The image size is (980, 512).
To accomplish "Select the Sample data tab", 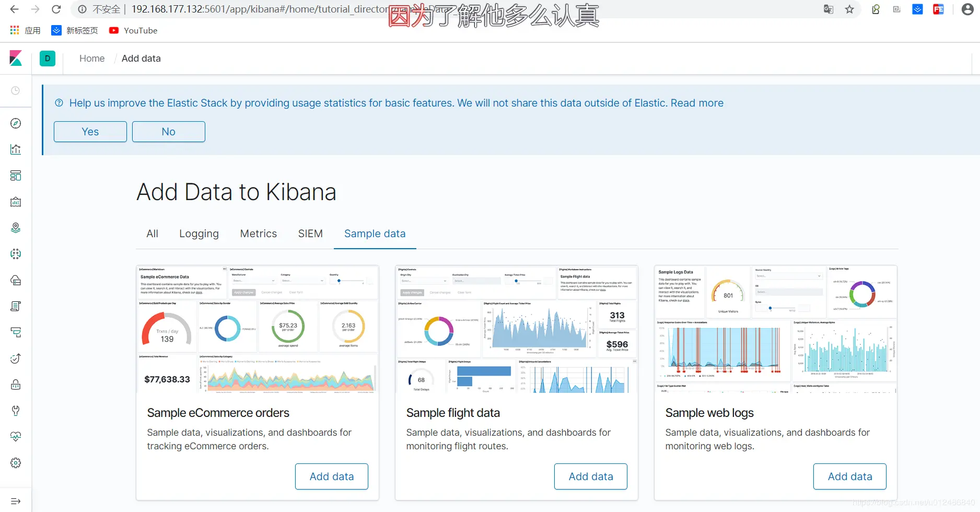I will coord(375,234).
